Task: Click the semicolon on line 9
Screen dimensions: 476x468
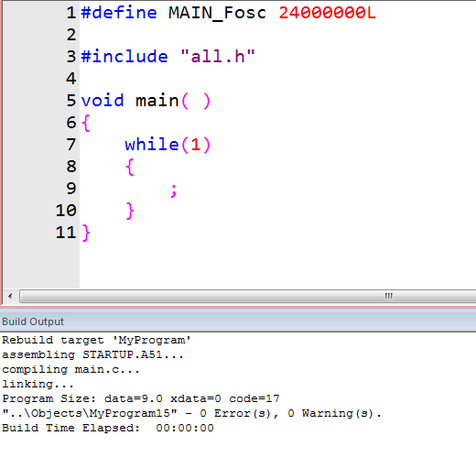Action: click(173, 190)
